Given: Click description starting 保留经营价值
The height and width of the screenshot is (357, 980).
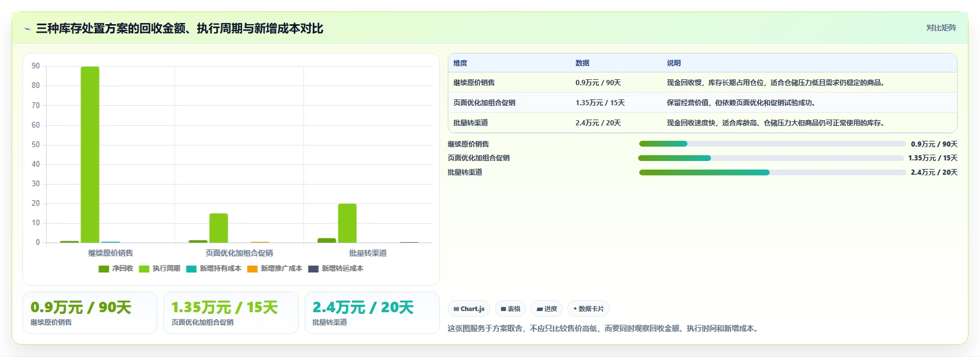Looking at the screenshot, I should [742, 103].
